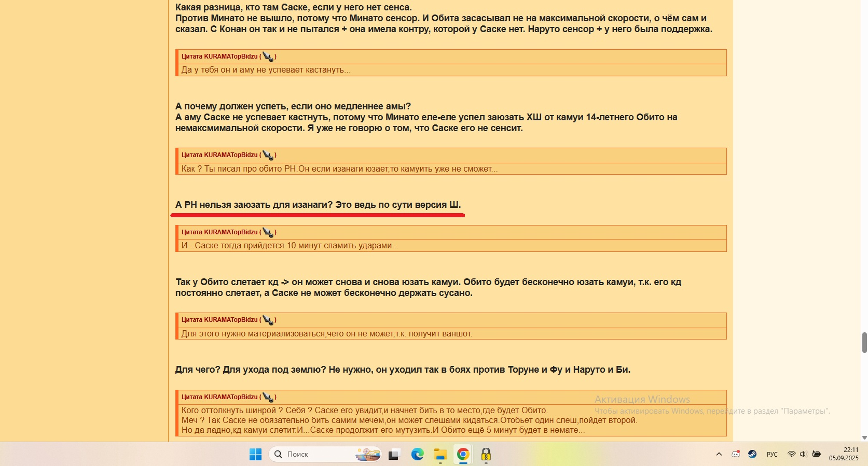Open the Windows Start menu

(255, 455)
